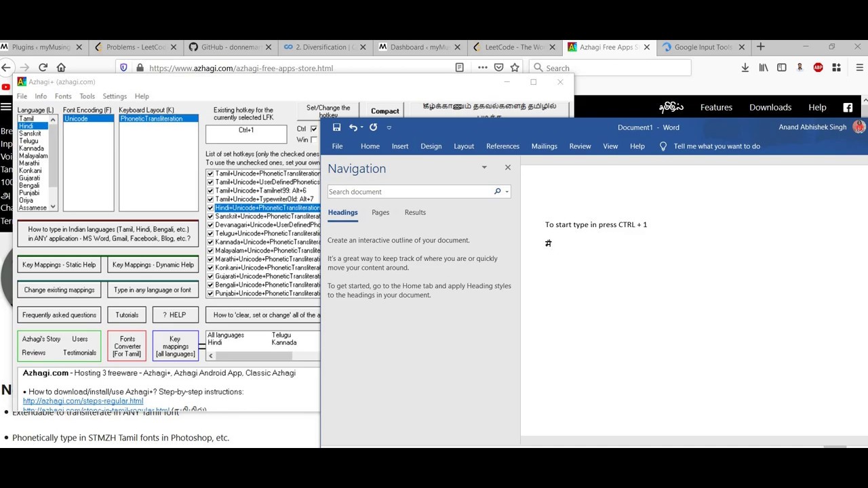Viewport: 868px width, 488px height.
Task: Click the Compact button in Azhagi+
Action: pos(385,111)
